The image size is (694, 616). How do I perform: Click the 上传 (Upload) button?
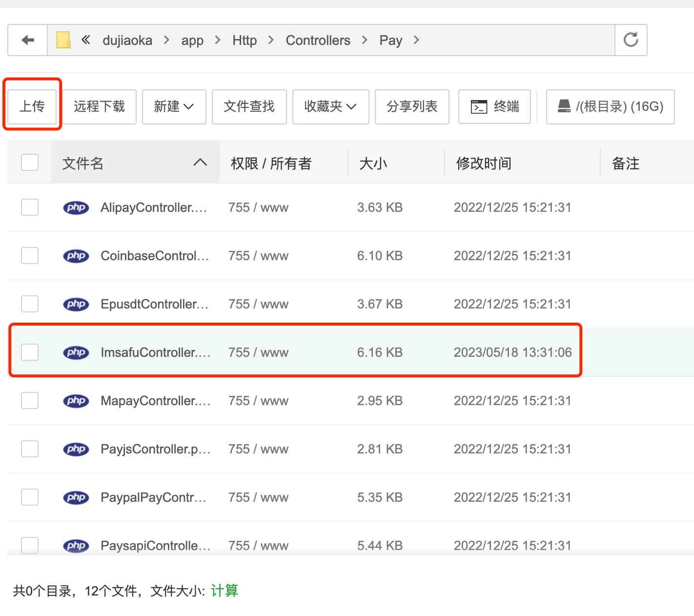[32, 106]
